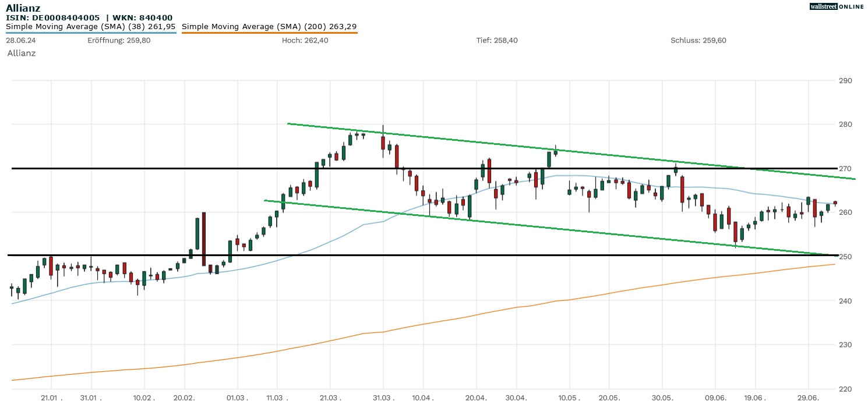Click the small Allianz series label above chart

(22, 53)
